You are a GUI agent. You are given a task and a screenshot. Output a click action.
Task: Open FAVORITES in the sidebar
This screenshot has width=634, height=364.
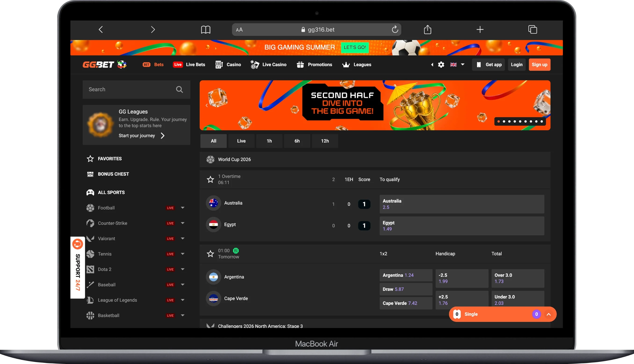coord(104,158)
